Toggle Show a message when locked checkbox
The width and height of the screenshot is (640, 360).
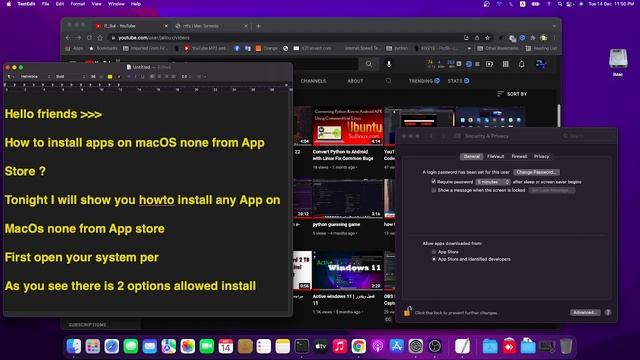[433, 190]
